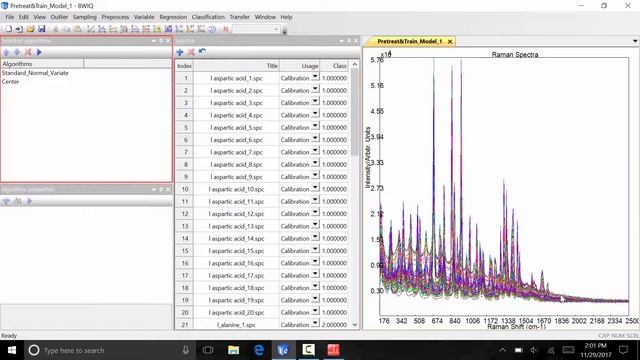The height and width of the screenshot is (360, 640).
Task: Open the Usage dropdown for l aspartic acid_5.spc
Action: 315,126
